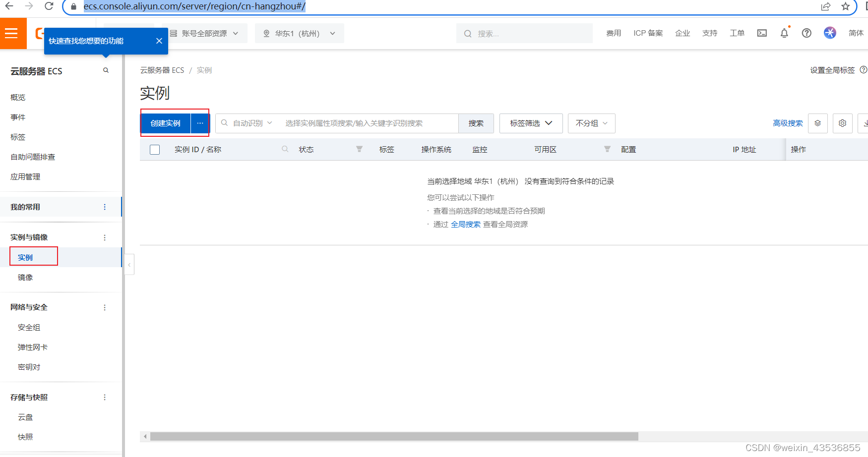Open the 不分组 grouping dropdown

[592, 123]
